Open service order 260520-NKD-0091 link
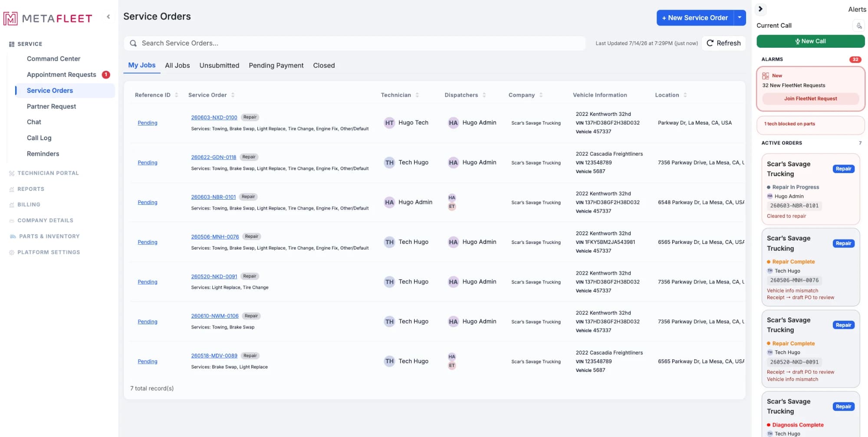 pos(214,276)
